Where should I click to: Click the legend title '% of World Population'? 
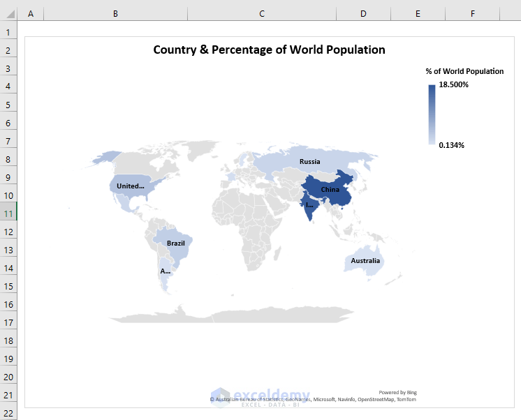coord(464,71)
